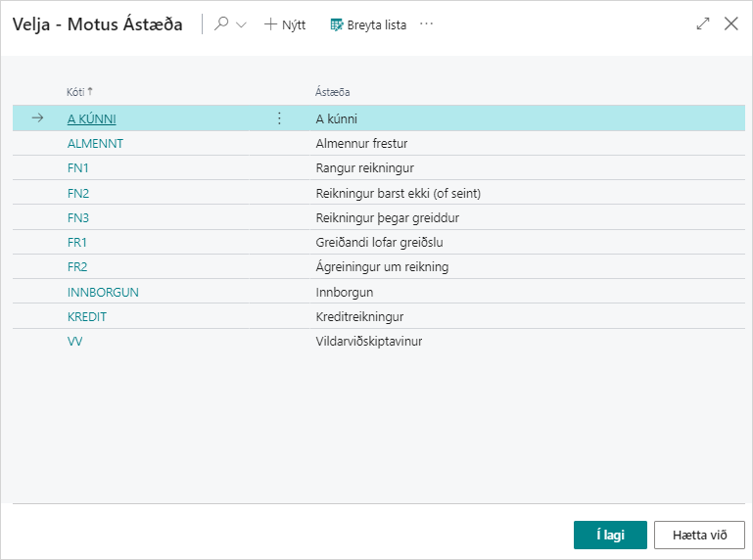Select the VV code row
Viewport: 753px width, 560px height.
pos(75,341)
